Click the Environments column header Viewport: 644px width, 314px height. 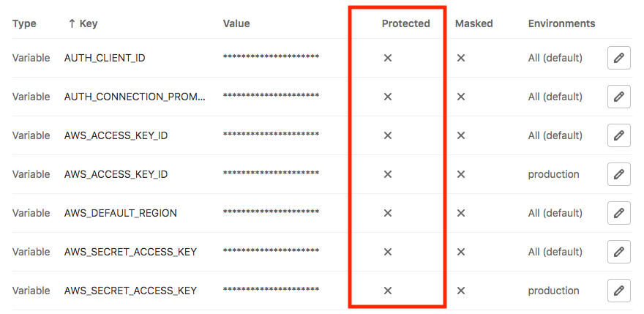[561, 23]
